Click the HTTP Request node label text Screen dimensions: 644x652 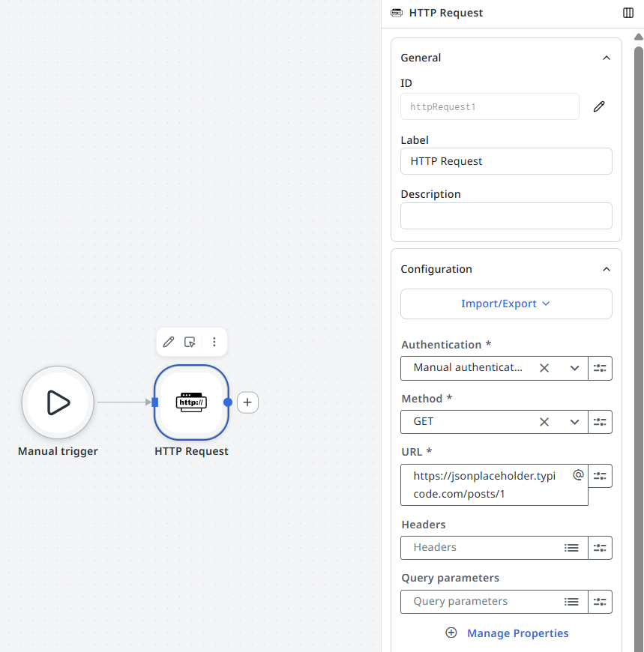[191, 452]
